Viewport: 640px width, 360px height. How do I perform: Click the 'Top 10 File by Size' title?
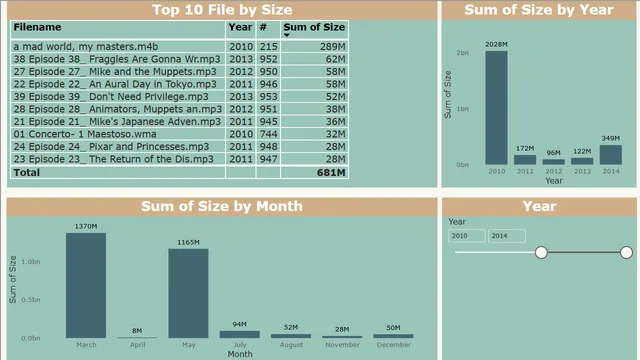pyautogui.click(x=222, y=10)
